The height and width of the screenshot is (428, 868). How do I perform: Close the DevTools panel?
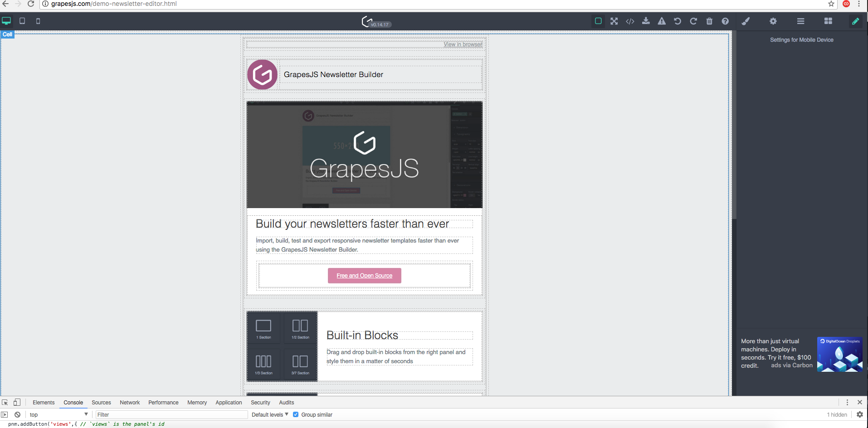click(859, 402)
